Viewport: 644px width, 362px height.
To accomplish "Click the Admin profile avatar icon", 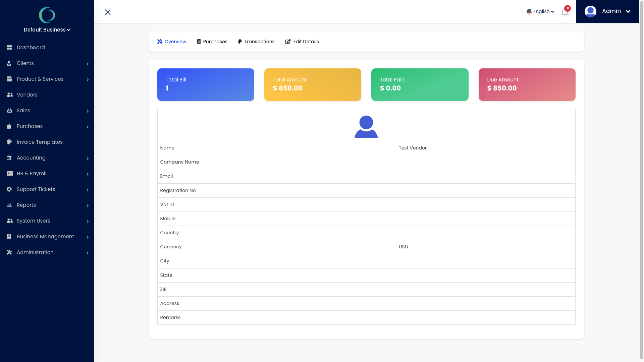I will pyautogui.click(x=590, y=11).
